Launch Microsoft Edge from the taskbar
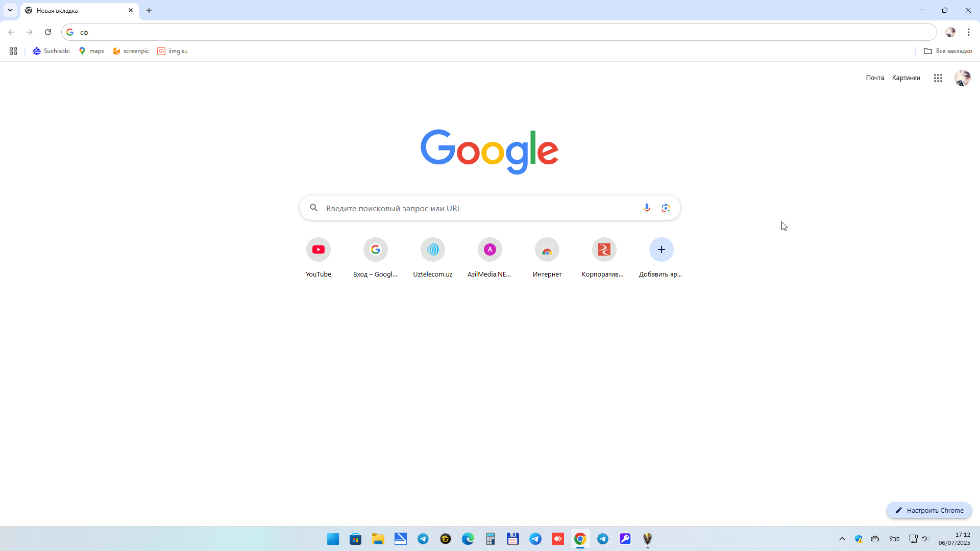 click(x=468, y=539)
